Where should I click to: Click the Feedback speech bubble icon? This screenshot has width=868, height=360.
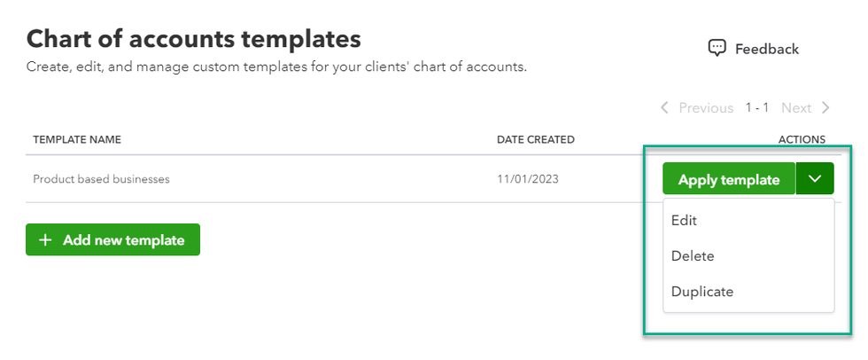(x=717, y=49)
